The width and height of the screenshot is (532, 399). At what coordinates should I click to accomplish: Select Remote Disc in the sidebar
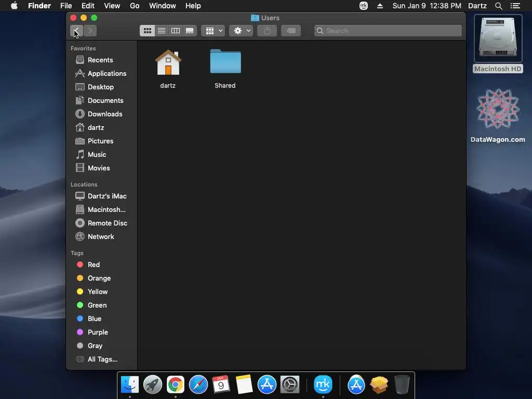point(102,223)
